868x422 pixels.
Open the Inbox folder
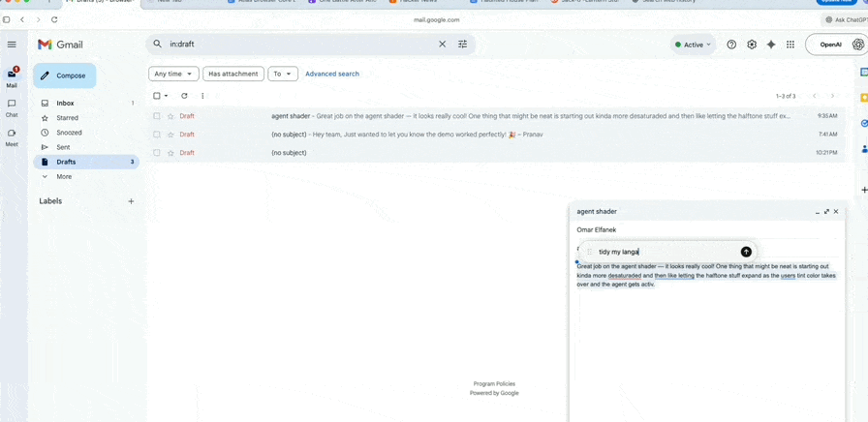(x=65, y=103)
